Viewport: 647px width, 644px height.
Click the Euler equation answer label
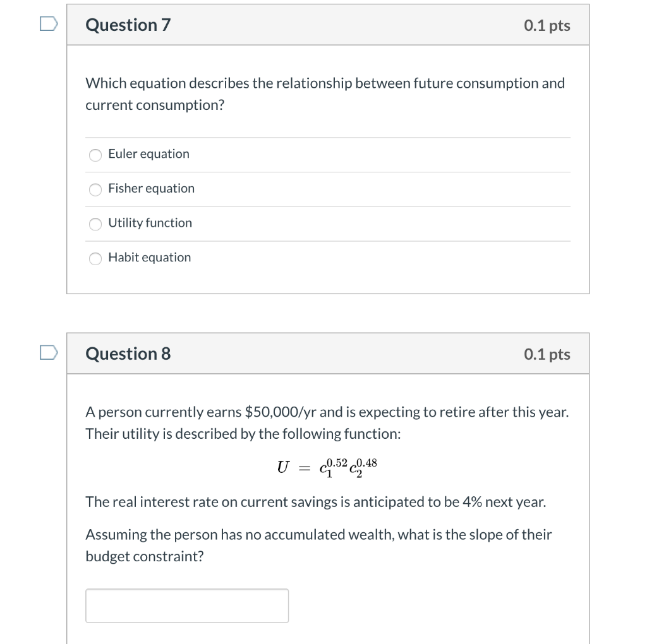point(148,153)
